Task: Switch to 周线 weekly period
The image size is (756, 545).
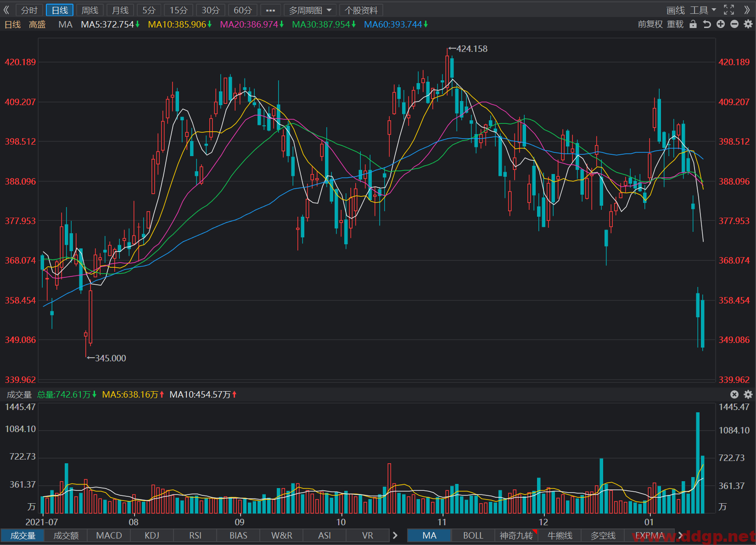Action: [x=90, y=10]
